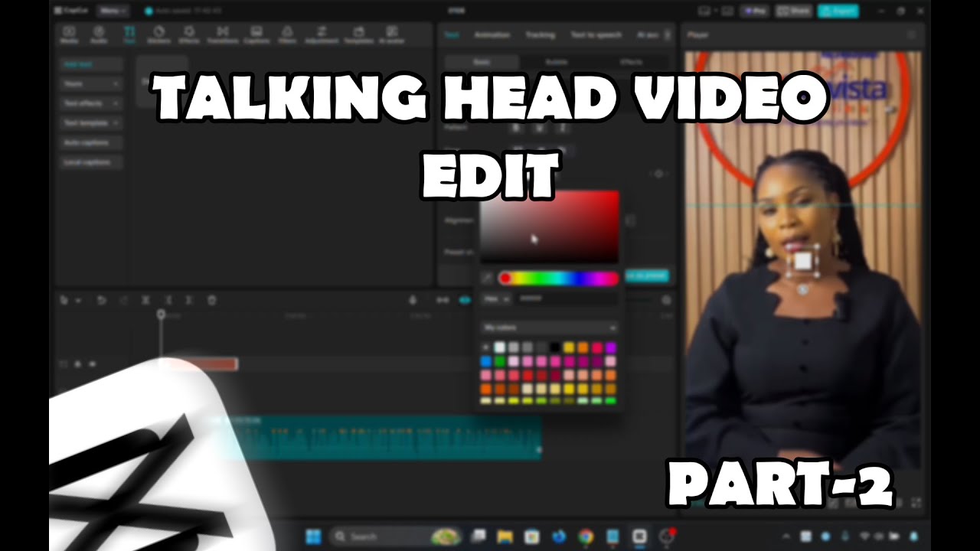Viewport: 980px width, 551px height.
Task: Click the redo icon in timeline toolbar
Action: coord(123,301)
